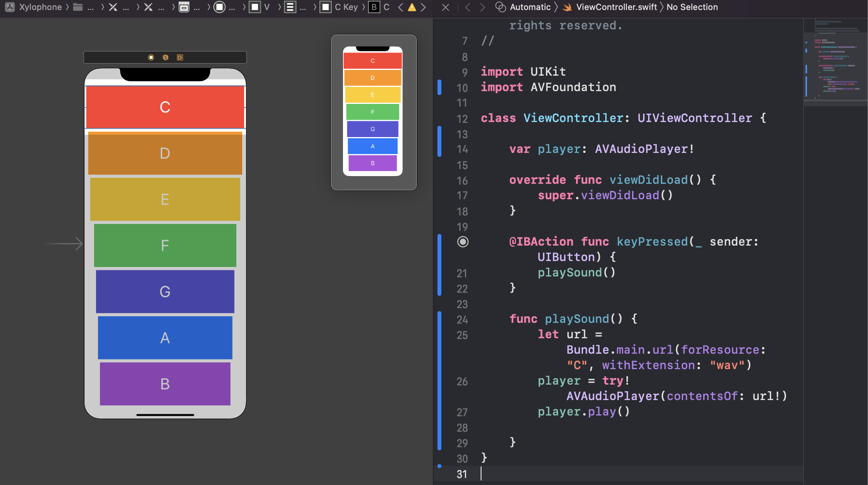Click the view controller circle icon in jump bar
Screen dimensions: 868x485
219,7
